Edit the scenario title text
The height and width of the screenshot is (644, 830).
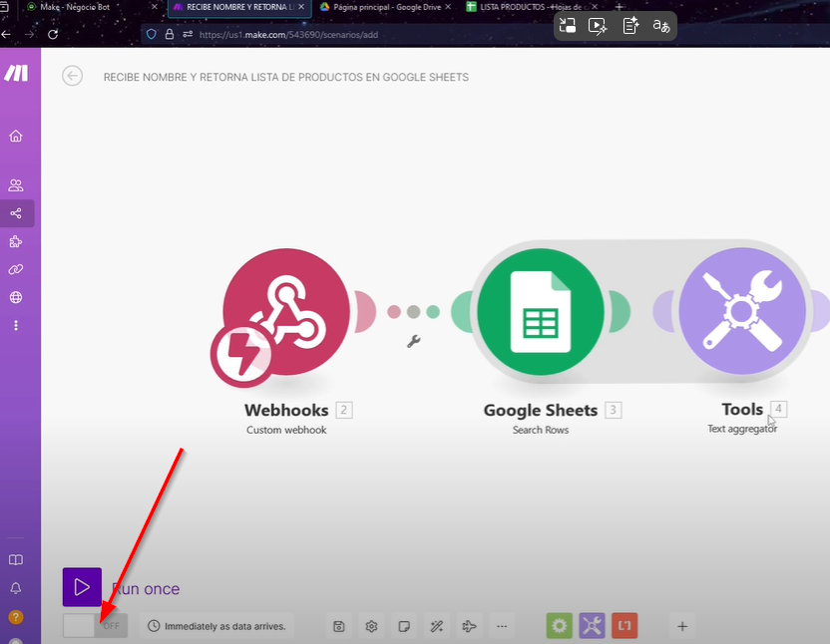[286, 77]
